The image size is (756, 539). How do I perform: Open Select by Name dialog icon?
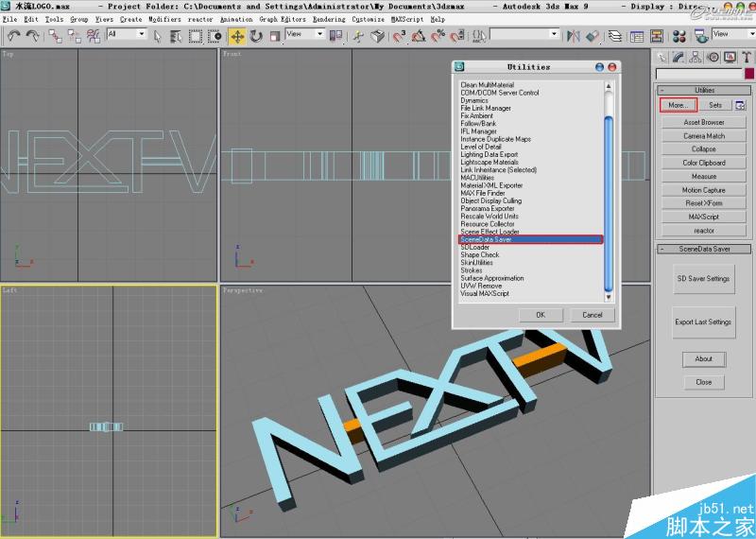pos(176,36)
